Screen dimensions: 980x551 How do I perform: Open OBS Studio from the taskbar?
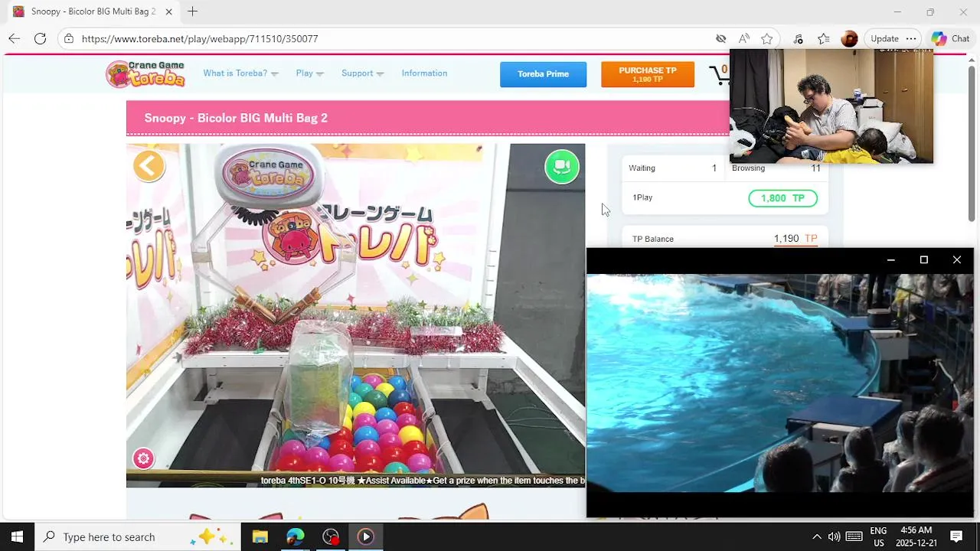tap(331, 536)
